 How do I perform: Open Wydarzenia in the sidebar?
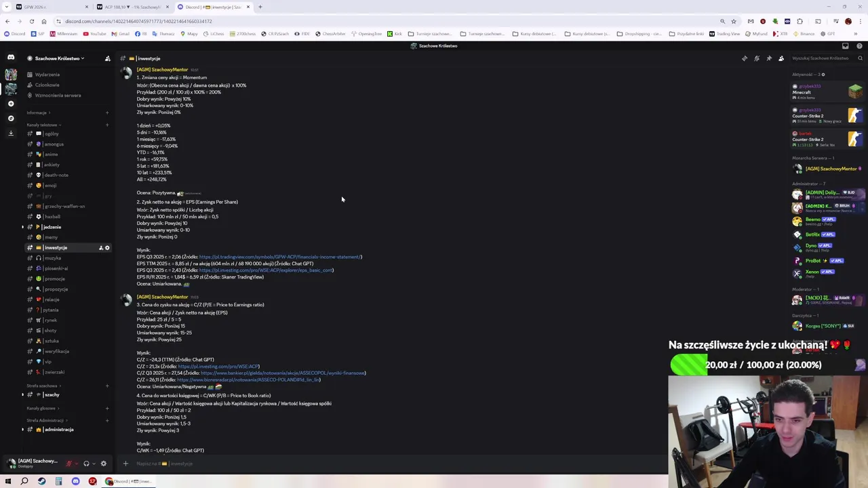[47, 75]
